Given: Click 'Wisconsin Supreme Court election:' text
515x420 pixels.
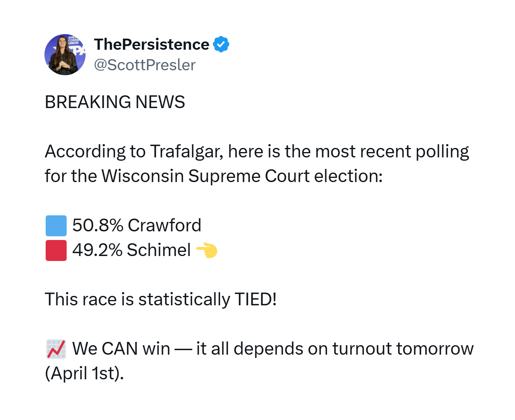Looking at the screenshot, I should pos(242,176).
